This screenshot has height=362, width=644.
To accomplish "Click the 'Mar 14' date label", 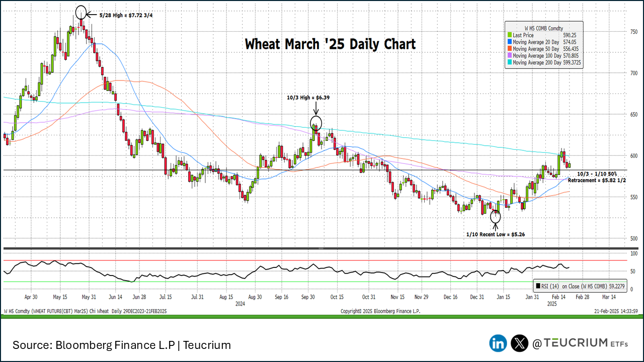I will (x=610, y=297).
